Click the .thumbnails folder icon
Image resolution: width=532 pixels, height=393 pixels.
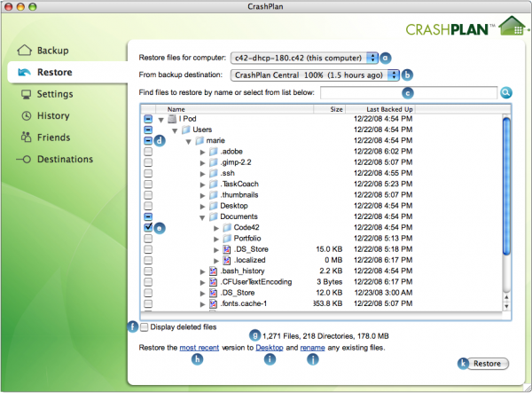point(213,195)
